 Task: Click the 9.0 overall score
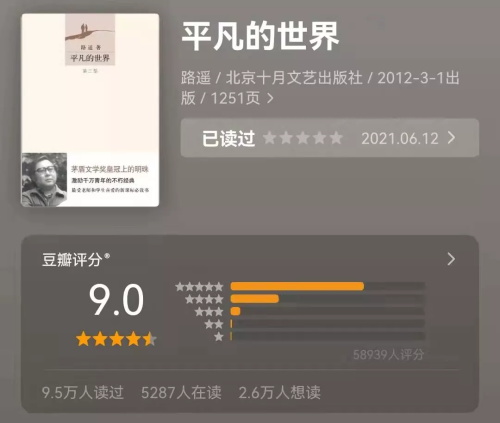pos(116,300)
